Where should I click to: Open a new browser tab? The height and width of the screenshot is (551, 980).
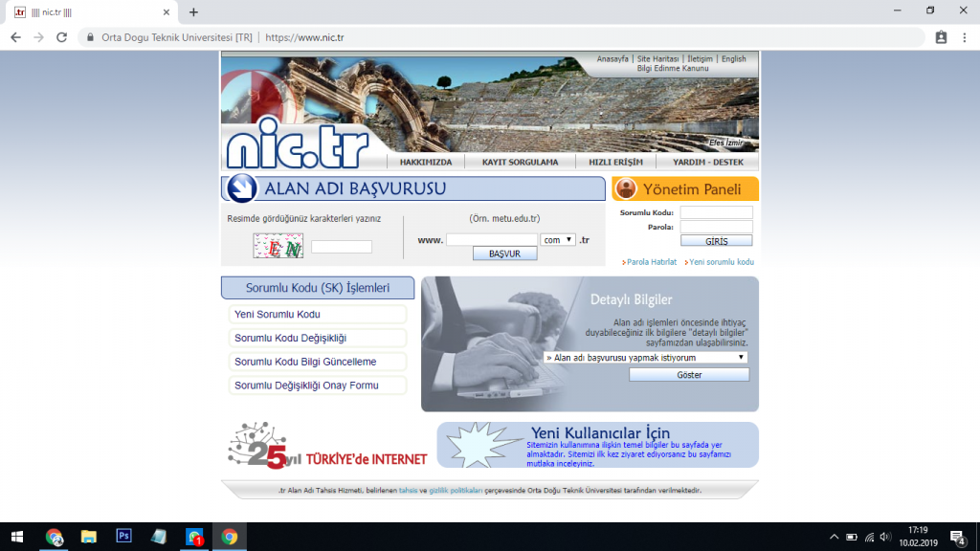193,12
